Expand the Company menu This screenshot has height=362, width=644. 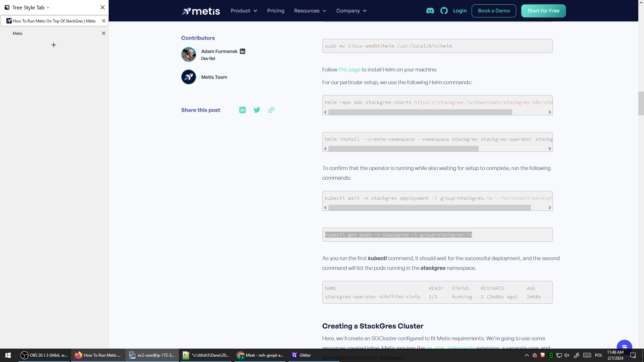pyautogui.click(x=351, y=11)
